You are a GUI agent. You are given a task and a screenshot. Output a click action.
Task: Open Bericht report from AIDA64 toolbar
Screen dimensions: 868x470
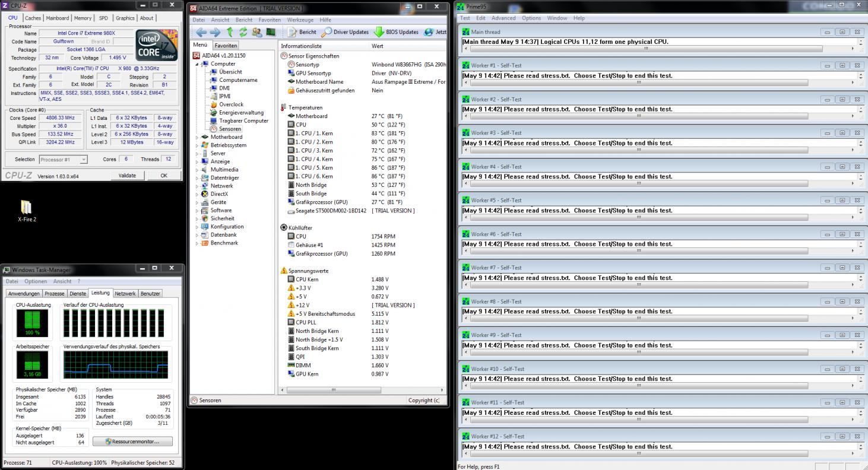coord(303,32)
